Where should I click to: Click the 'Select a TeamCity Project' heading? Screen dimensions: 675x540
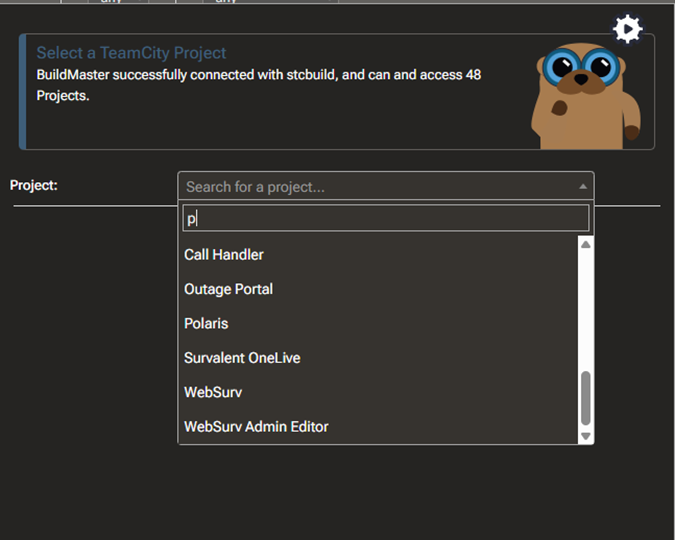131,53
